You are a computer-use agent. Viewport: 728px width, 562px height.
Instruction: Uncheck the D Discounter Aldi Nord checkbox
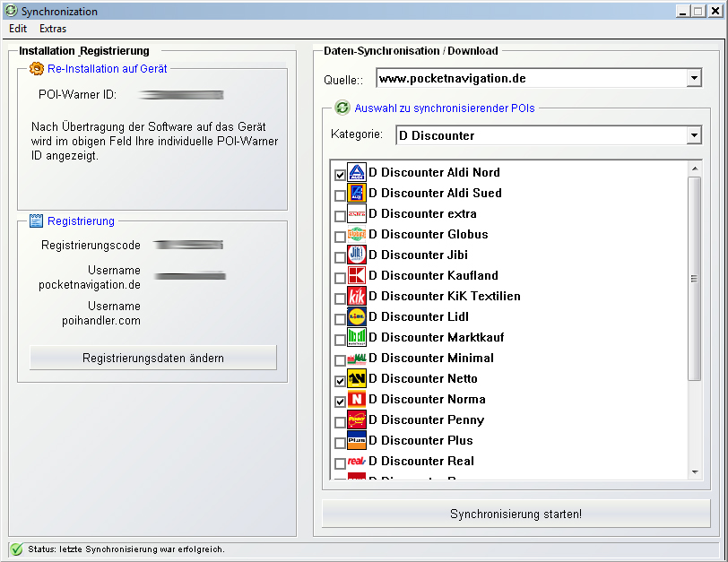340,175
